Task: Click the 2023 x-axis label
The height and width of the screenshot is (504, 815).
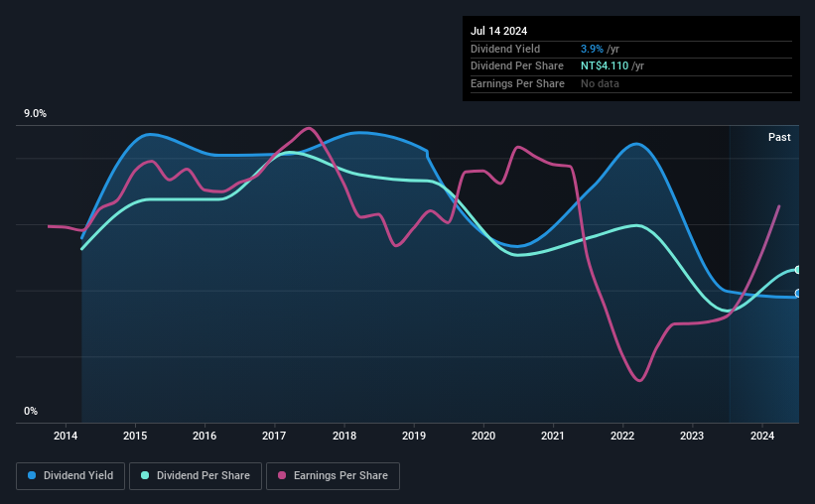Action: (x=692, y=436)
